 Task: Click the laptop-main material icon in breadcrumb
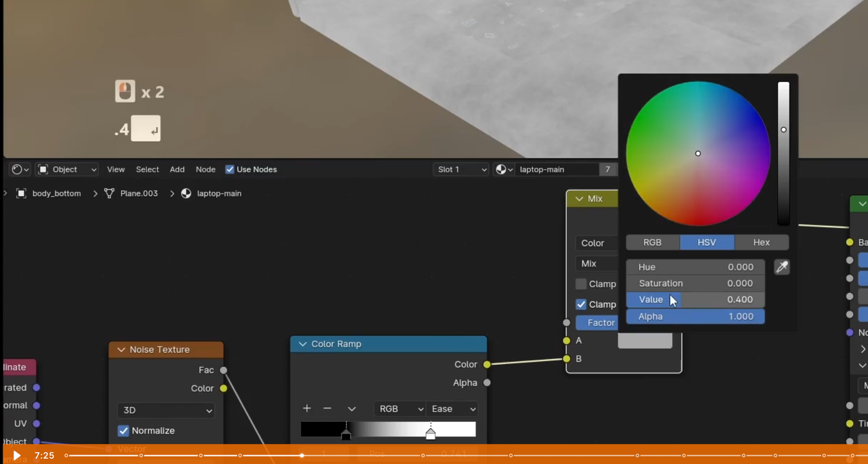(186, 193)
